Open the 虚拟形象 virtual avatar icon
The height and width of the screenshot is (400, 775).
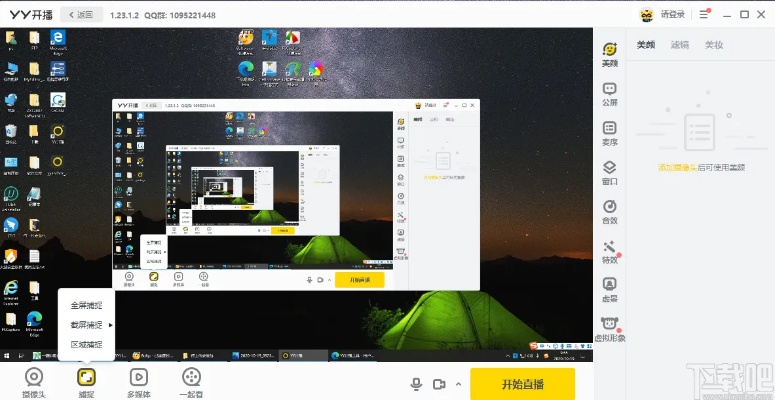609,330
